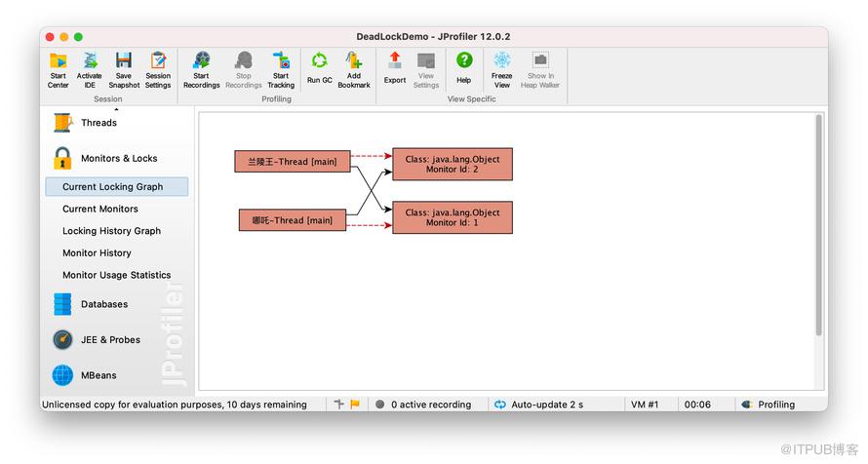Open Session Settings from toolbar
Image resolution: width=868 pixels, height=464 pixels.
[158, 60]
